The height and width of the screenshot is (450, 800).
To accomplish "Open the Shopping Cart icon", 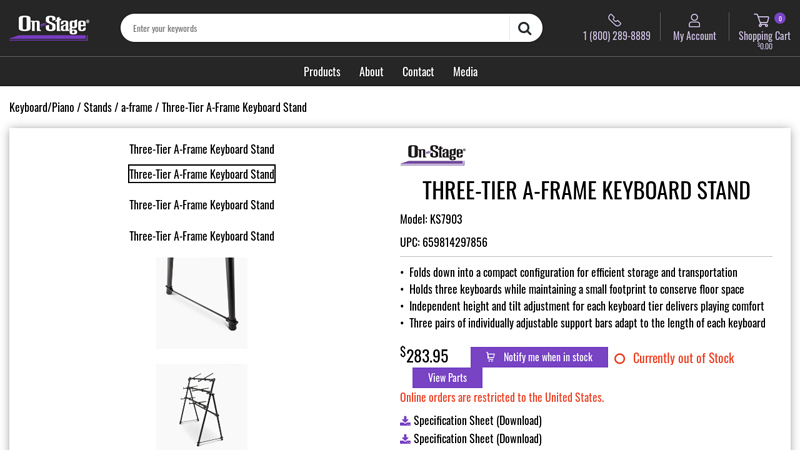I will tap(762, 20).
